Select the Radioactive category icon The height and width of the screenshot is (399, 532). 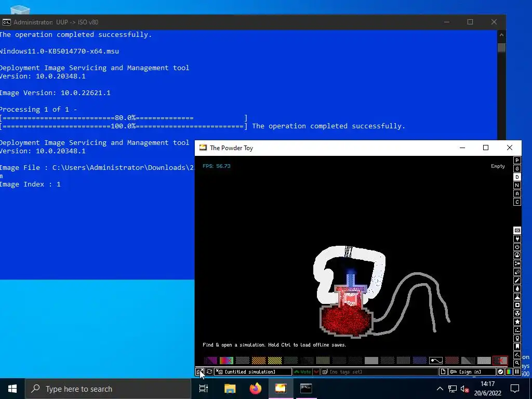[517, 313]
